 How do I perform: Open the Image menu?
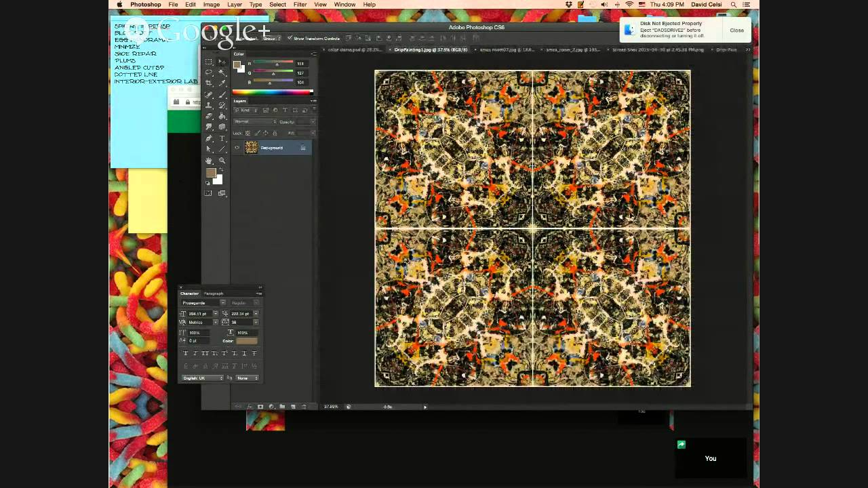pos(212,5)
